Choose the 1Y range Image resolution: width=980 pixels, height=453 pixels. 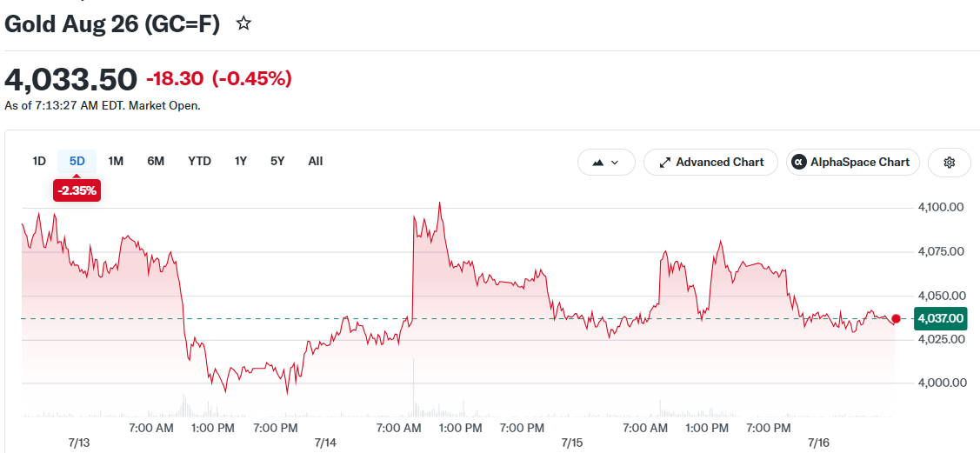(241, 161)
